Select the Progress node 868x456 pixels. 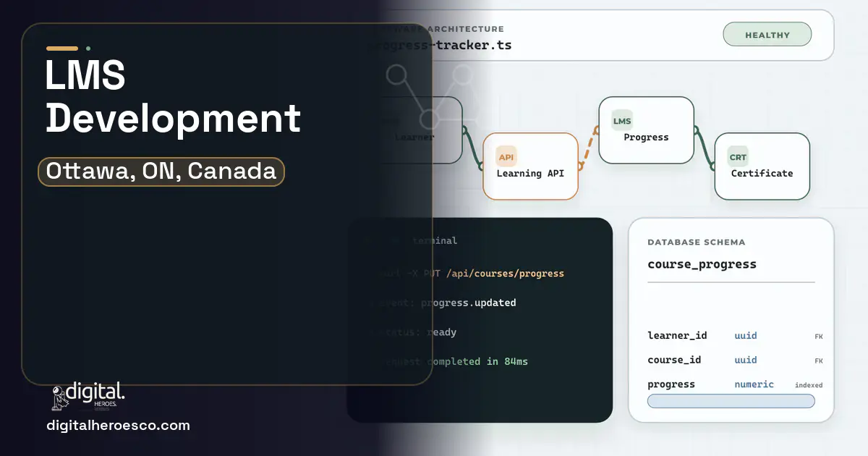[x=646, y=130]
